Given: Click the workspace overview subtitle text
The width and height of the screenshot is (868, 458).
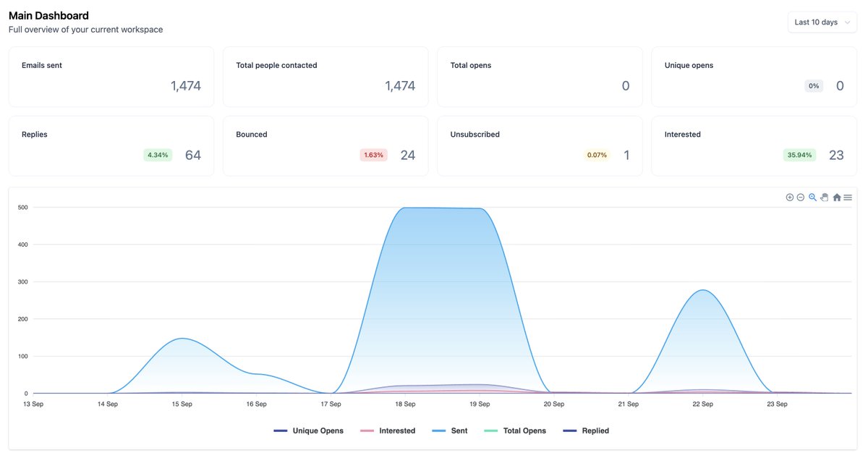Looking at the screenshot, I should [x=86, y=30].
